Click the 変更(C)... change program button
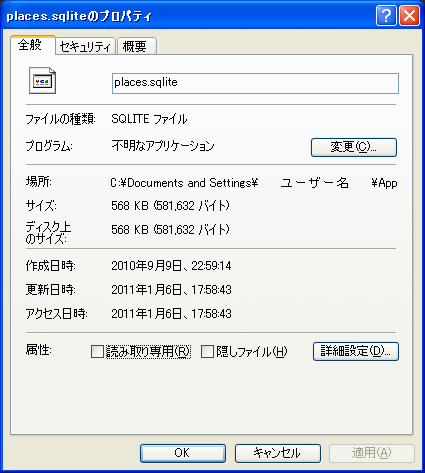Screen dimensions: 425x473 pos(354,147)
